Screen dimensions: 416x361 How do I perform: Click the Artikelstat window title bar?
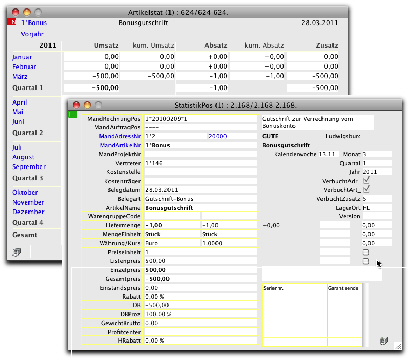(x=177, y=12)
